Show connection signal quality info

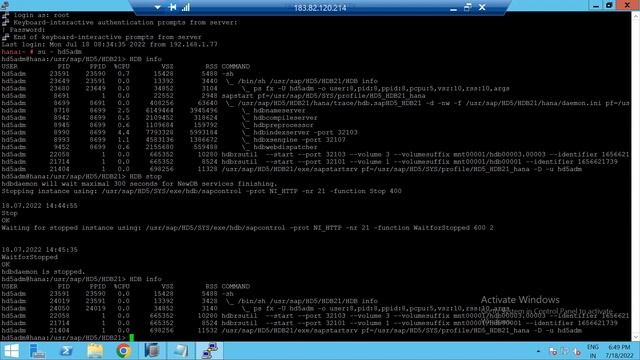pyautogui.click(x=186, y=7)
